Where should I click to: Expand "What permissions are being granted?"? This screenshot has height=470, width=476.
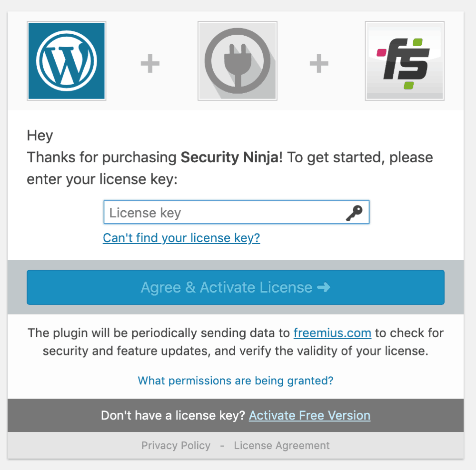[236, 381]
